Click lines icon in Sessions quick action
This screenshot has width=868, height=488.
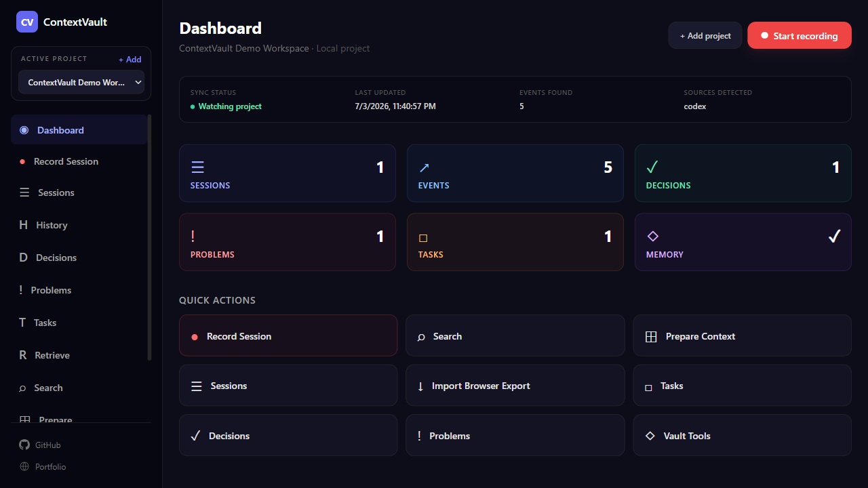click(197, 386)
